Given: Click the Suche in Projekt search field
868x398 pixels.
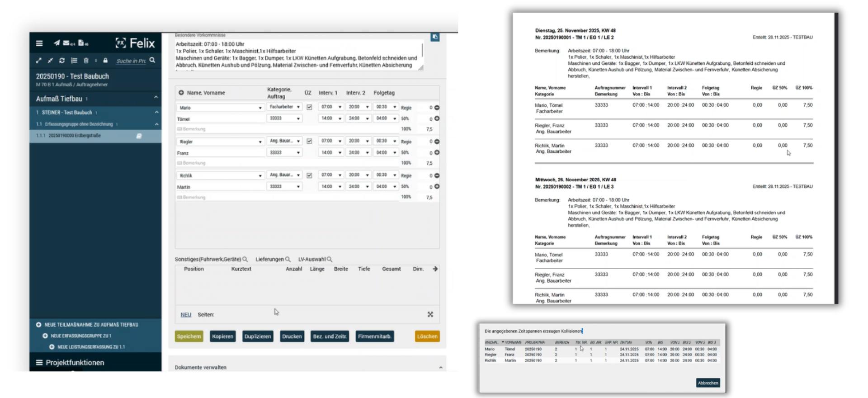Looking at the screenshot, I should tap(131, 61).
